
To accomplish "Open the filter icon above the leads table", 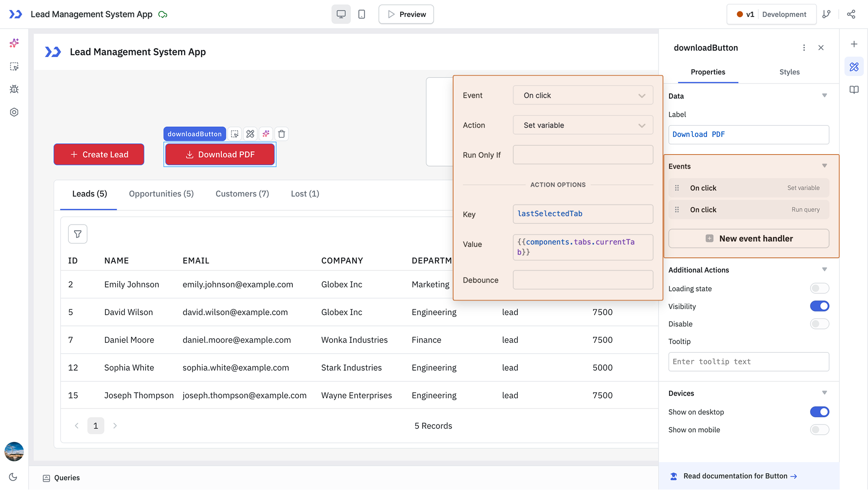I will 77,234.
